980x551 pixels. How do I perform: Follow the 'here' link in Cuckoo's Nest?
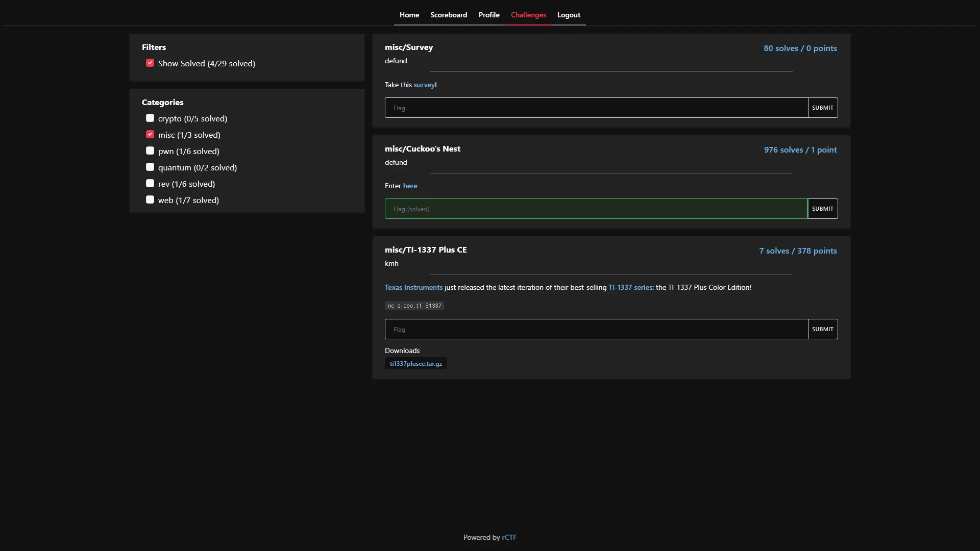[x=410, y=186]
